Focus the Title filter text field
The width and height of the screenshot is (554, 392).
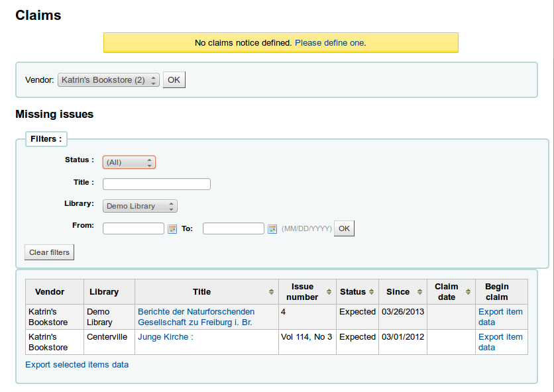coord(156,184)
